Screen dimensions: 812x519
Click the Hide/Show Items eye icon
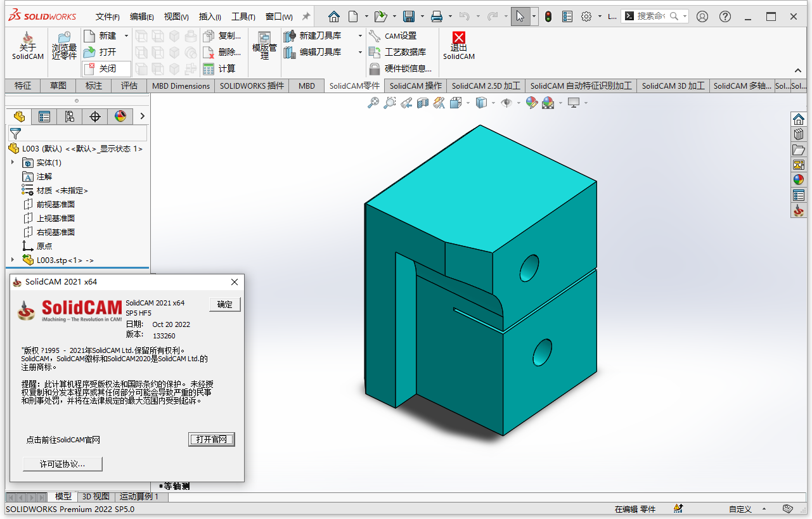pyautogui.click(x=506, y=102)
